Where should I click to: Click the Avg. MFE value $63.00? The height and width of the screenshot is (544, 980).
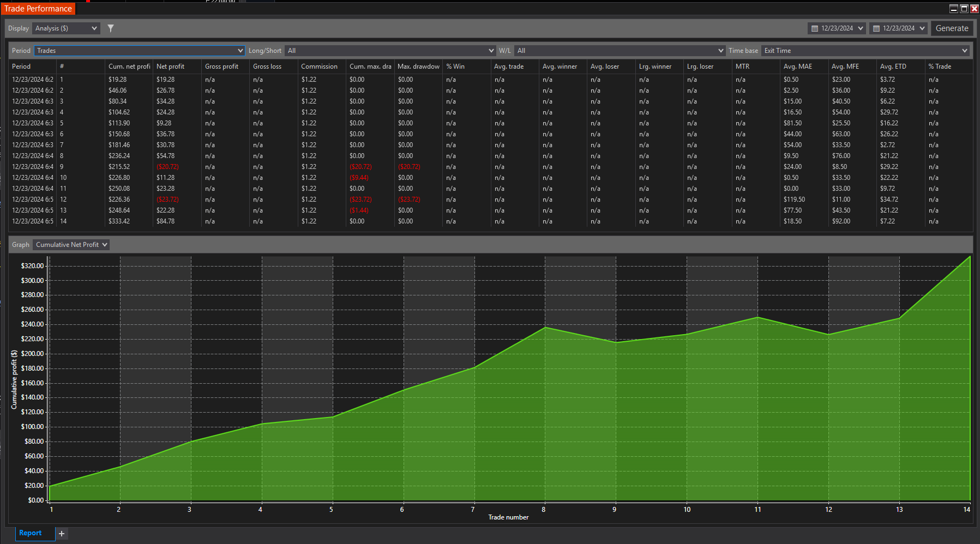[x=841, y=134]
